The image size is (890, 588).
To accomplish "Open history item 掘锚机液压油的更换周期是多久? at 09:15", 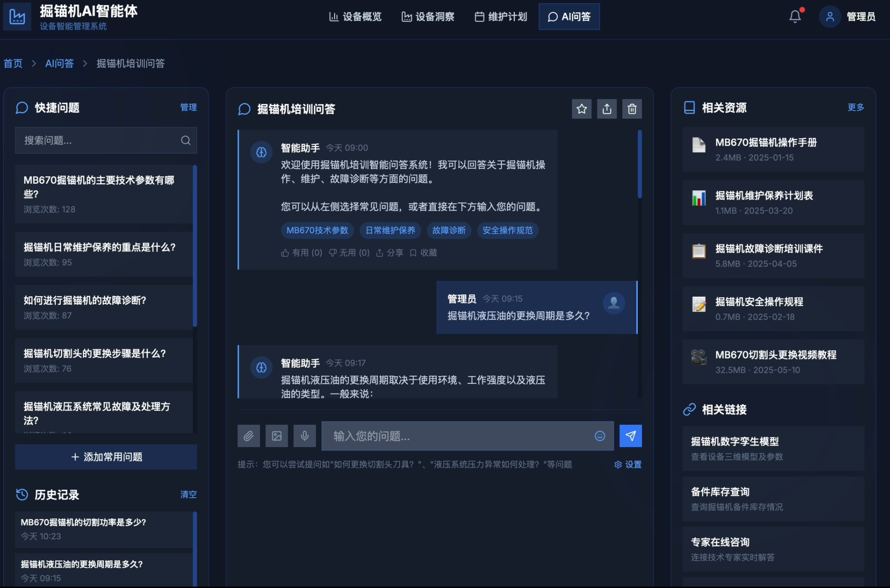I will pos(104,570).
